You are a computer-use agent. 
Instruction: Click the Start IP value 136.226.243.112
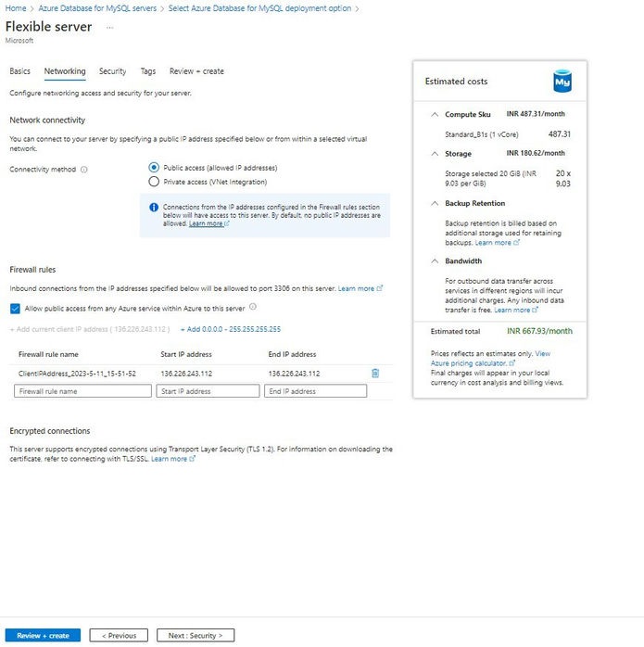[186, 374]
